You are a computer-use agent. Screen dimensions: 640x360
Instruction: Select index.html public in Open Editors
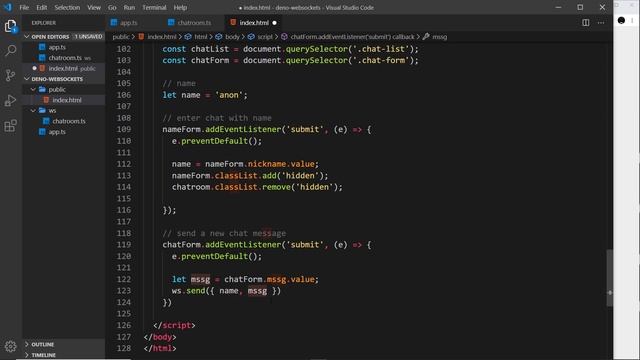pyautogui.click(x=64, y=69)
